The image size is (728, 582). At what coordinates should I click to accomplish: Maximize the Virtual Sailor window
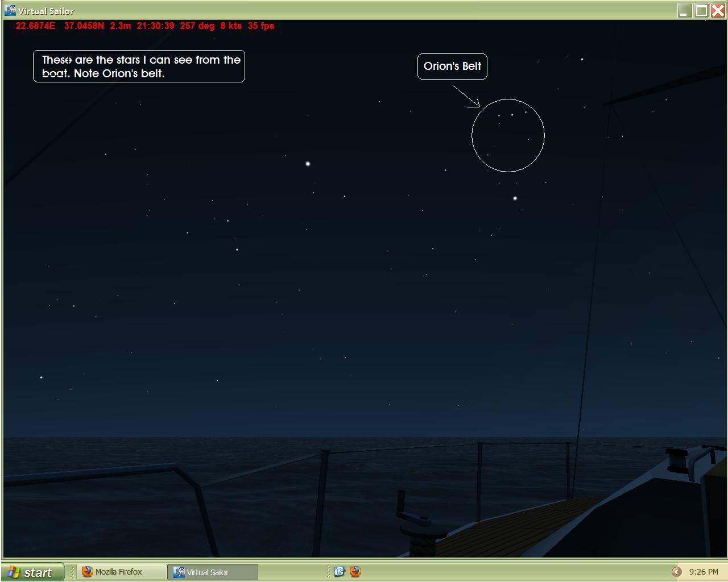tap(702, 10)
